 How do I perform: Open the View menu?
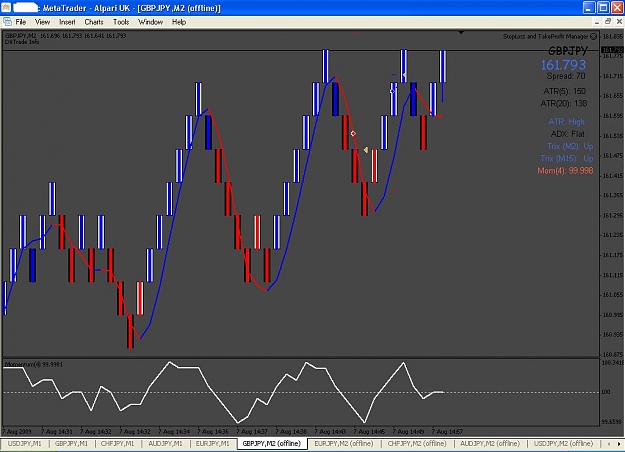tap(42, 22)
